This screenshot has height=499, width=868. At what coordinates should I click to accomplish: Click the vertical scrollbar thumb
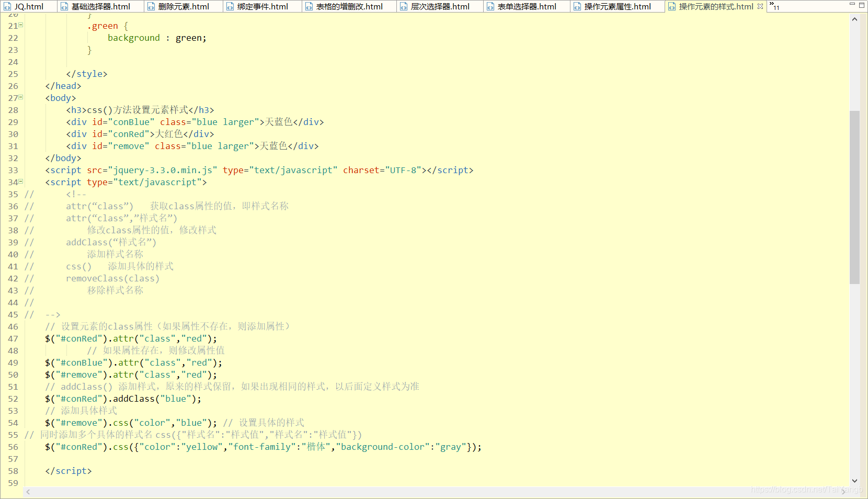pos(854,197)
